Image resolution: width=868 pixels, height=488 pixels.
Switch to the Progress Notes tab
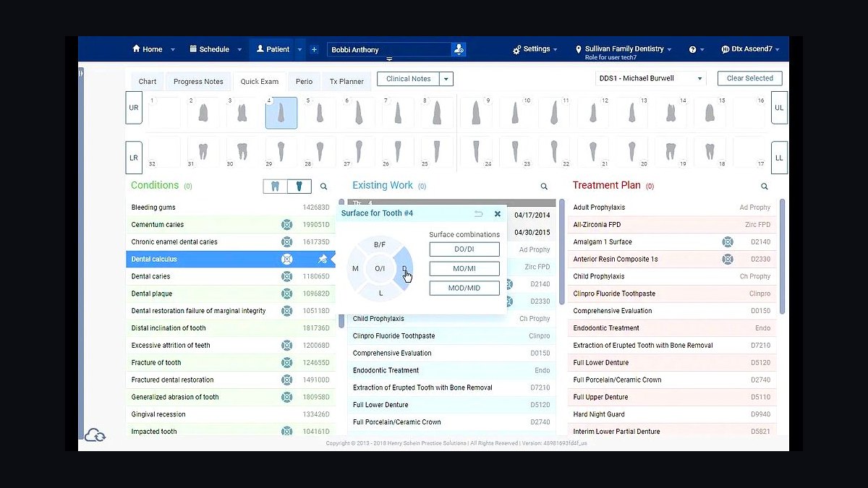pyautogui.click(x=198, y=81)
